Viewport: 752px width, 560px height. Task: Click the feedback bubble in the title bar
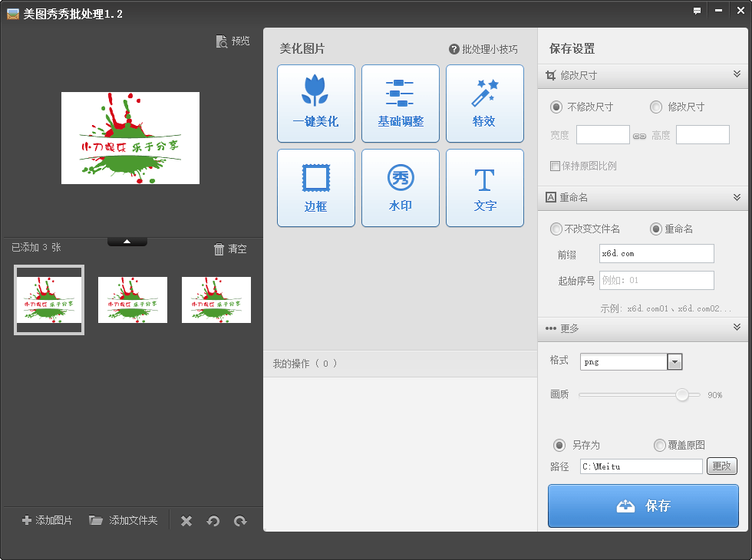697,11
